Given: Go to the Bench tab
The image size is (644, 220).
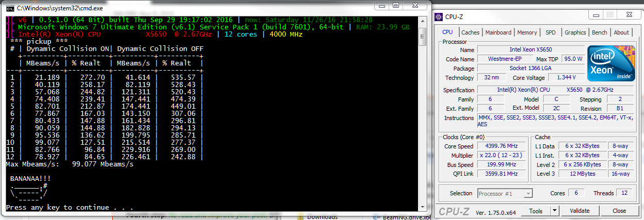Looking at the screenshot, I should pos(599,32).
